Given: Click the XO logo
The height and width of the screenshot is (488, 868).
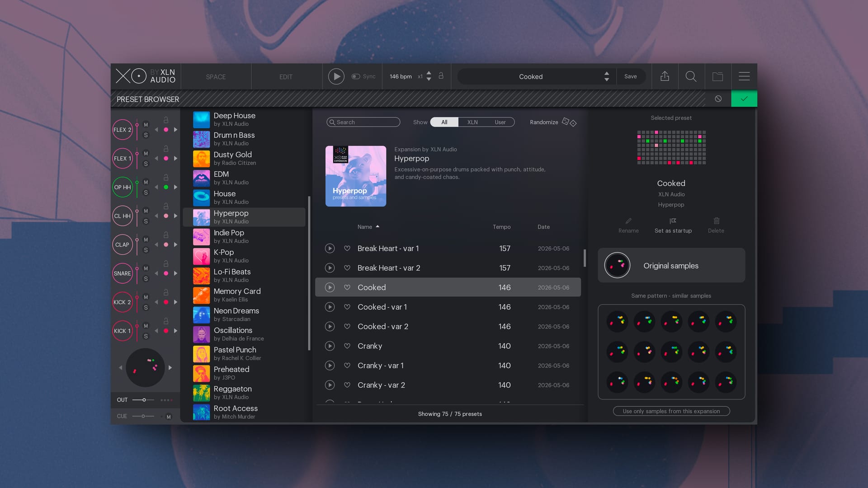Looking at the screenshot, I should [x=131, y=76].
